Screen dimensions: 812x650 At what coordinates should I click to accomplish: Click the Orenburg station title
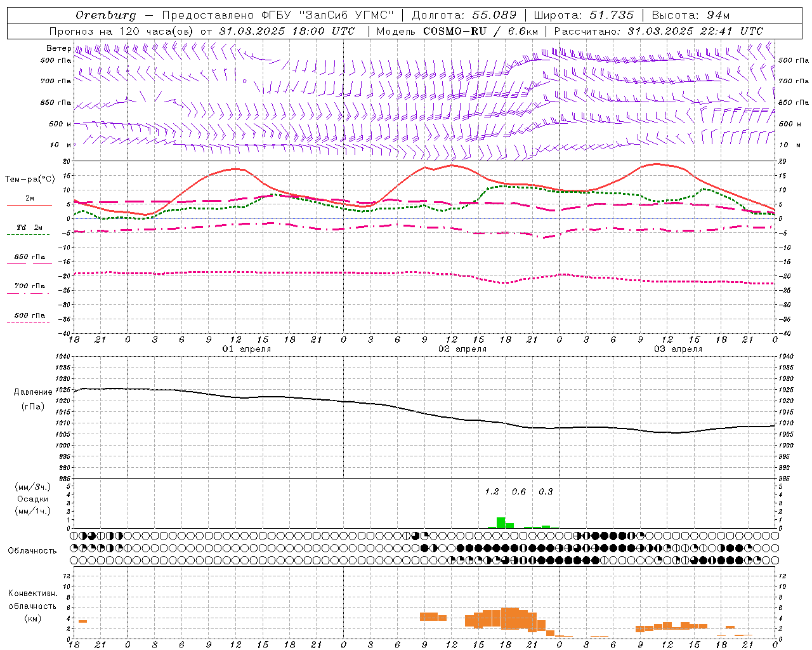[105, 15]
